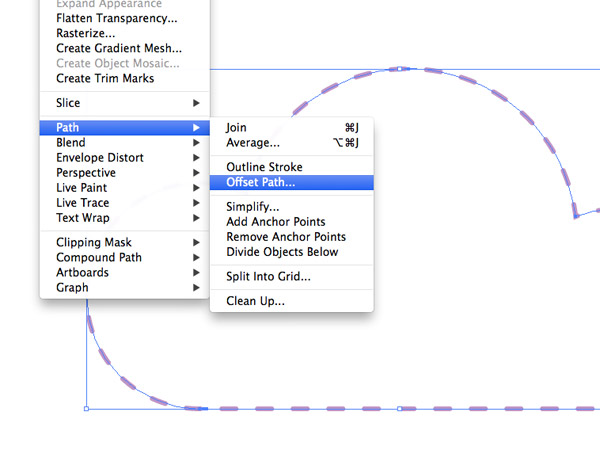Choose Divide Objects Below

(x=292, y=252)
